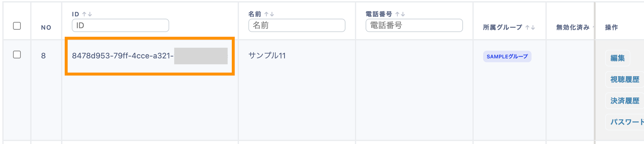The height and width of the screenshot is (144, 644).
Task: Click into the 電話番号 filter field
Action: [414, 25]
